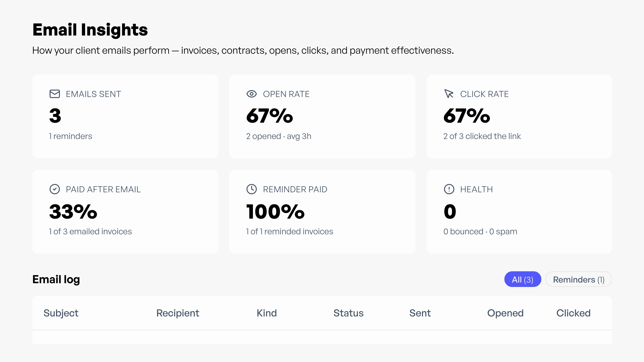Click the REMINDER PAID card label

[295, 189]
